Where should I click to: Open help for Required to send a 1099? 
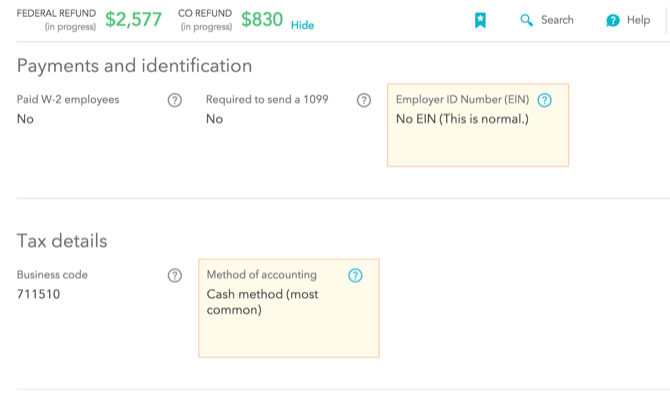364,100
